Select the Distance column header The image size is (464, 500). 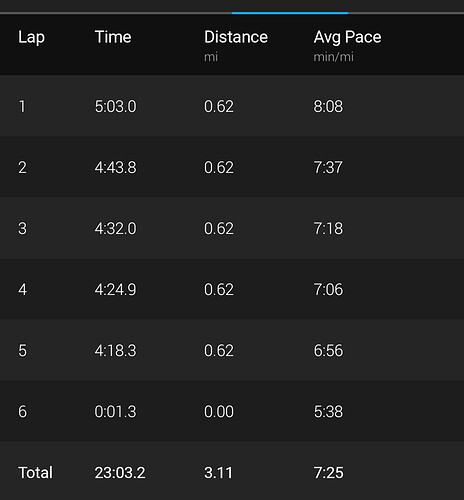[x=236, y=37]
